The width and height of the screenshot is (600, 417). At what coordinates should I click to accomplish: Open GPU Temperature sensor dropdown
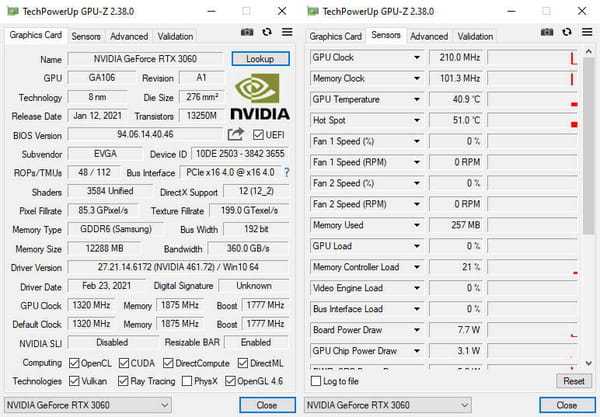pos(417,99)
